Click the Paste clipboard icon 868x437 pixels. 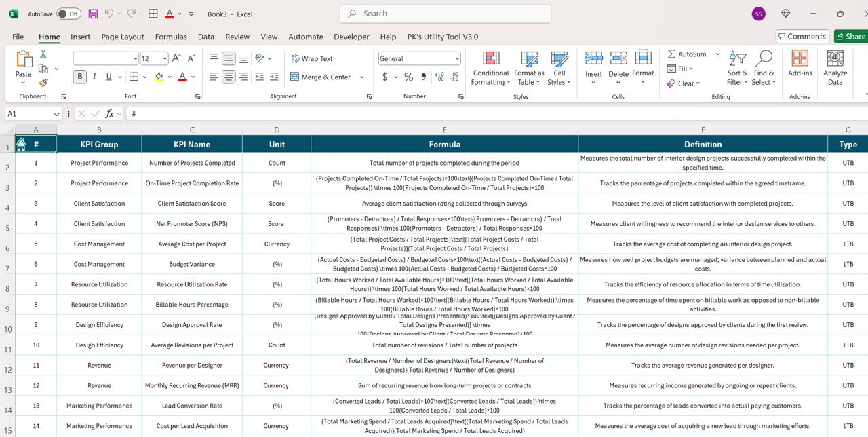pos(24,60)
